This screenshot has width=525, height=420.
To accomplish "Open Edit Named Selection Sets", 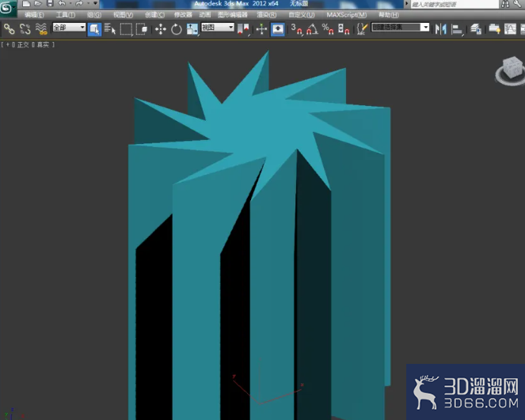I will pyautogui.click(x=362, y=29).
